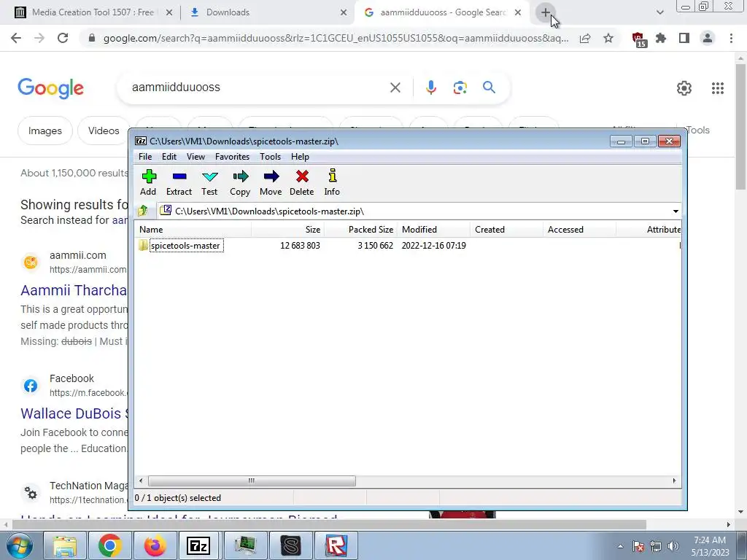Click the Move toolbar icon
747x560 pixels.
click(x=271, y=182)
